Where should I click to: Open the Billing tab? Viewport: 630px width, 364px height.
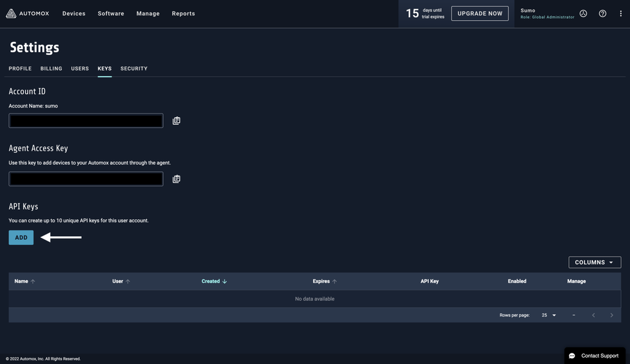(51, 69)
